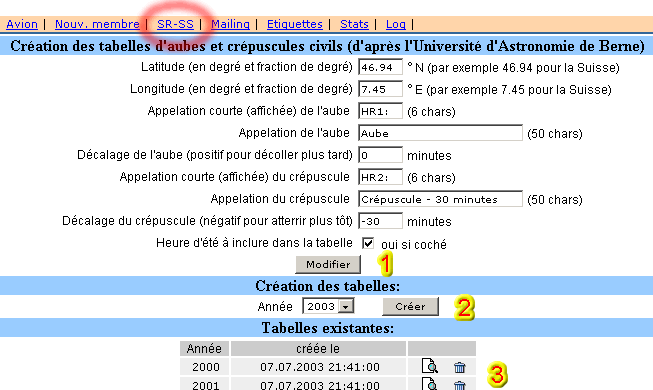View the 2001 table with magnifier icon
Viewport: 653px width, 390px height.
pos(429,384)
